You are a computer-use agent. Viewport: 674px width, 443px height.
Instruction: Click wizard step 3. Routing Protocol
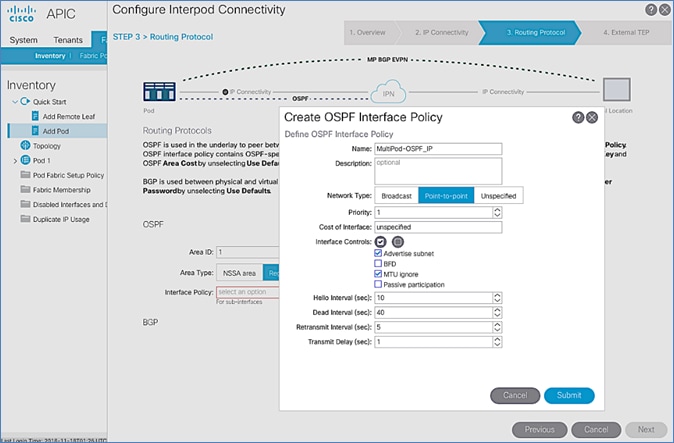[x=530, y=33]
